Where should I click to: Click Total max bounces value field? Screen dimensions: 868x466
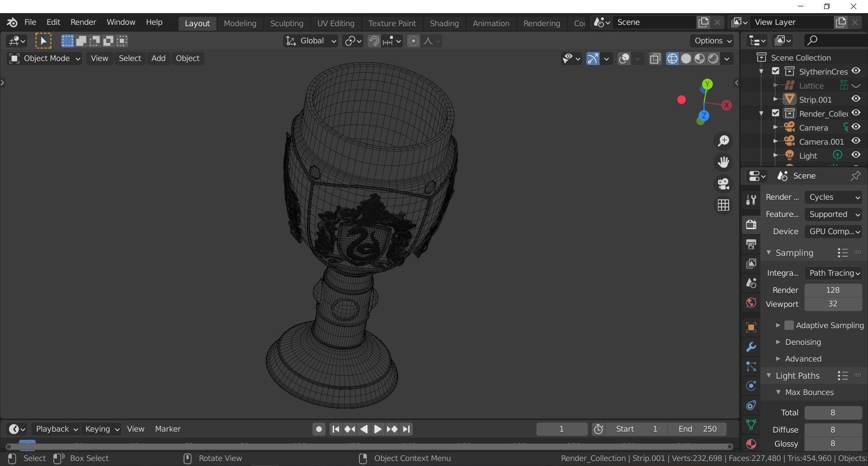tap(833, 413)
